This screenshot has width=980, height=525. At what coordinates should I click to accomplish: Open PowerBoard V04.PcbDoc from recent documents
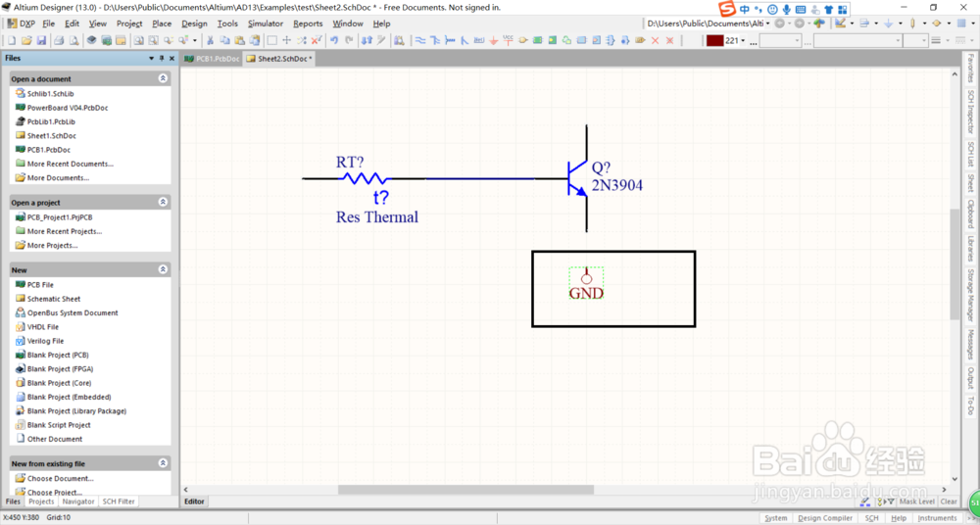coord(68,108)
